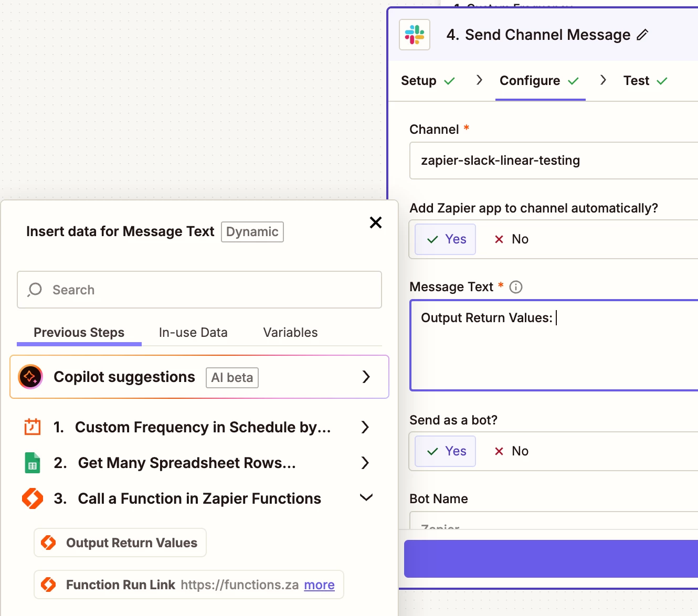The width and height of the screenshot is (698, 616).
Task: Click the more link on Function Run Link
Action: pos(319,585)
